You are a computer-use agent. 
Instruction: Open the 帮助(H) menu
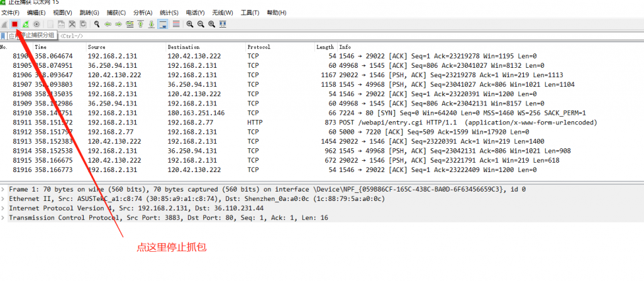tap(277, 13)
